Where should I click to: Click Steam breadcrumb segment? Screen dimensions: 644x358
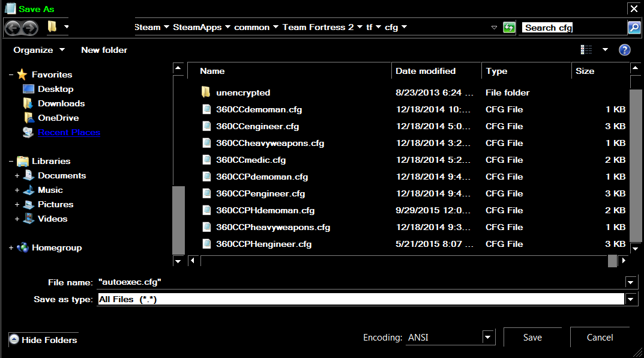(147, 27)
